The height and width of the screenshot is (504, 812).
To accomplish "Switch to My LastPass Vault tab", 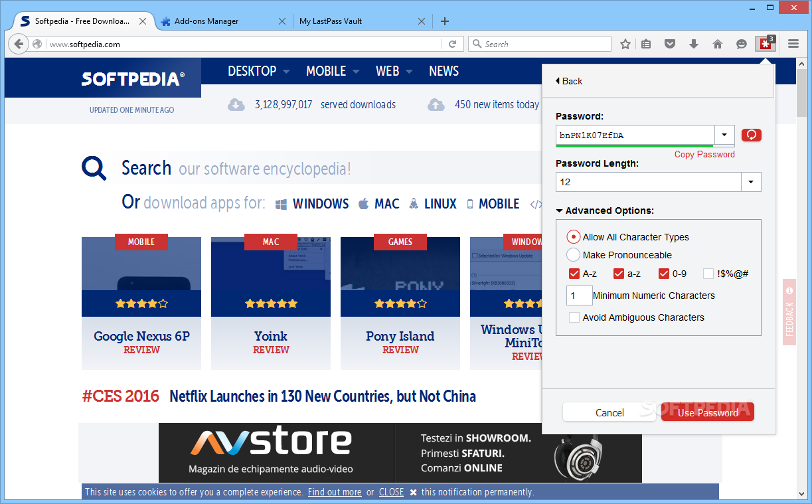I will point(362,21).
